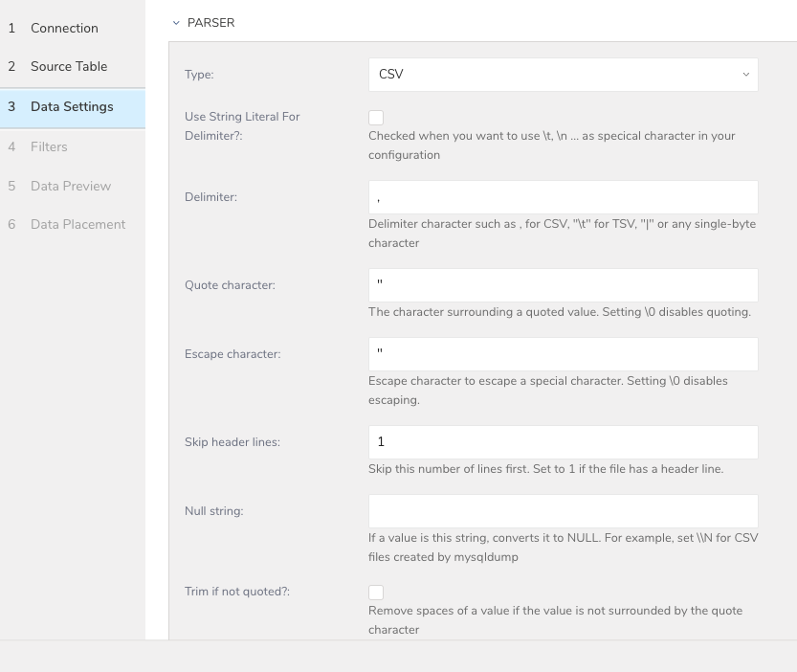This screenshot has width=797, height=672.
Task: Focus the empty Null string field
Action: (563, 511)
